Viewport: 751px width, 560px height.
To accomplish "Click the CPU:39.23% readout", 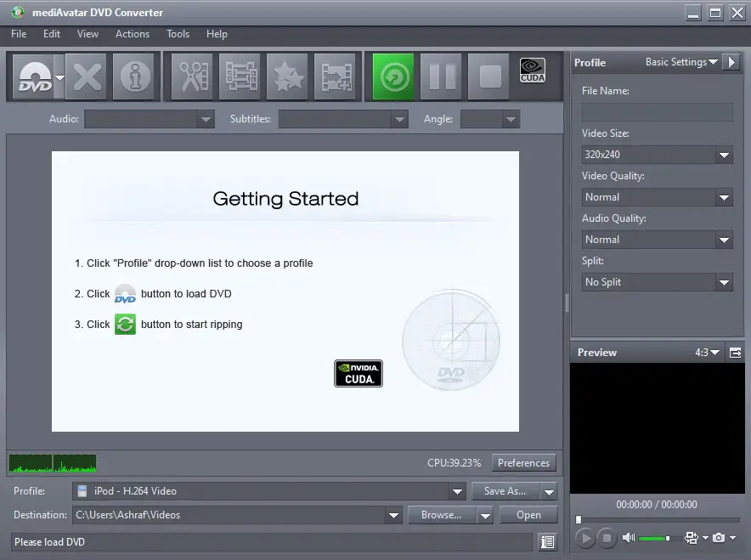I will 454,463.
